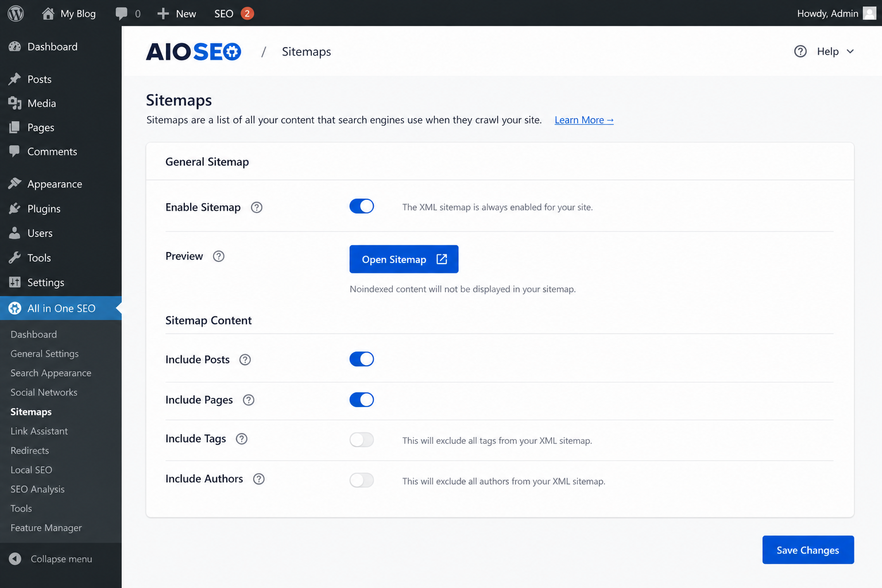
Task: Click the plus icon next to New
Action: tap(163, 13)
